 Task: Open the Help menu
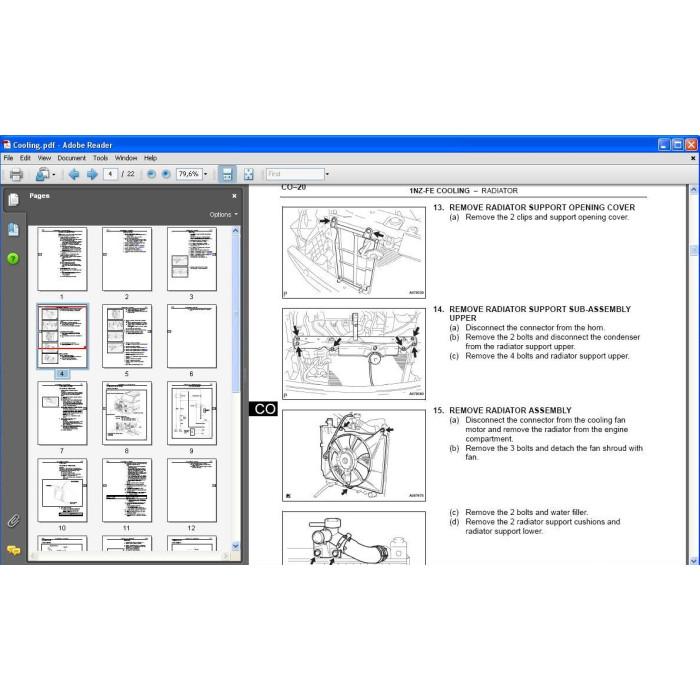[x=150, y=158]
